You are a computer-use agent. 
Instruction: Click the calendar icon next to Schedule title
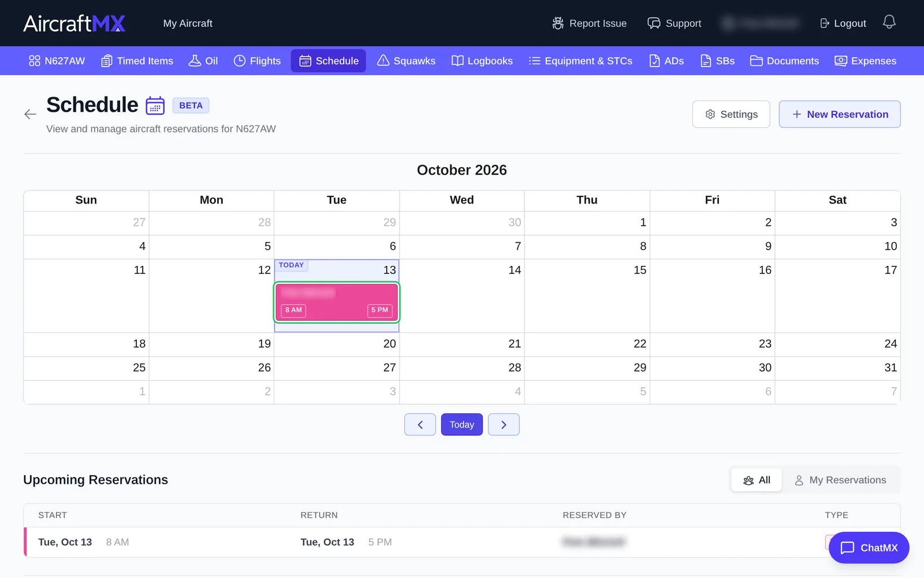[x=155, y=106]
